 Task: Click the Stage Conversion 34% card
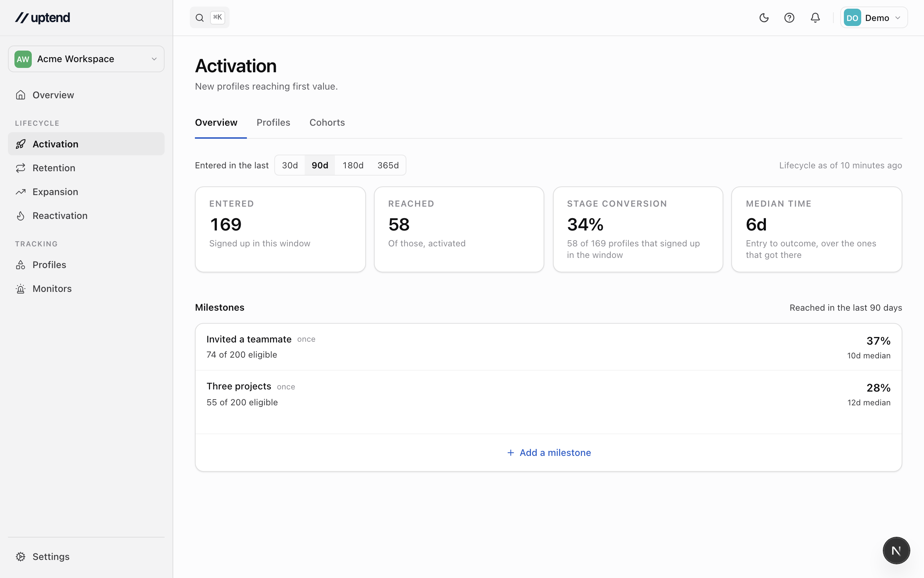(638, 229)
